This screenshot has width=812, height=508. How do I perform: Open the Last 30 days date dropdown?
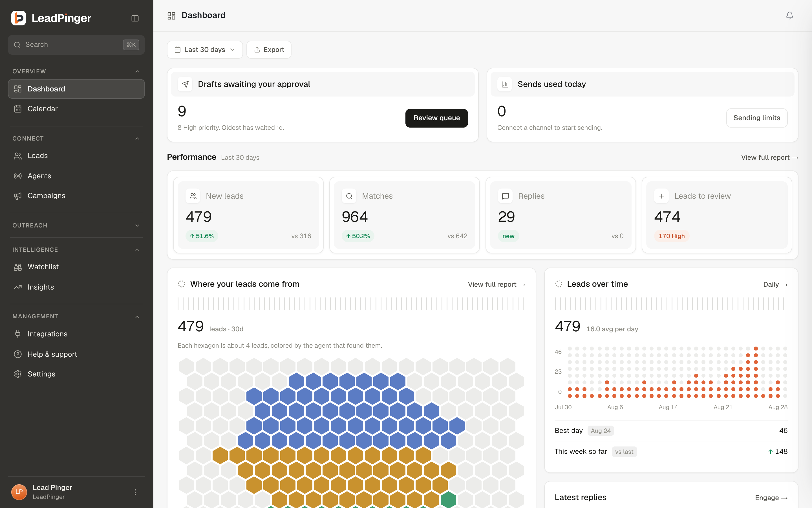pyautogui.click(x=205, y=50)
